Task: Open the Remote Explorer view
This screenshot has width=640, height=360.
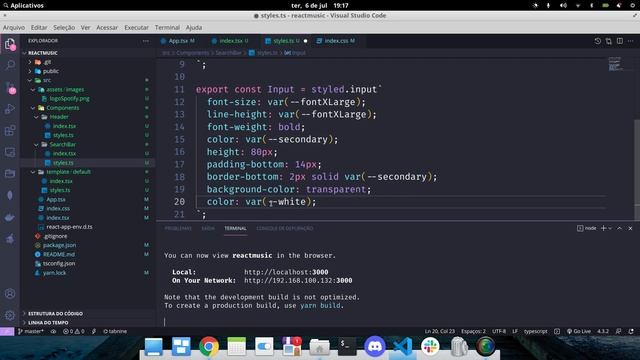Action: click(x=10, y=152)
